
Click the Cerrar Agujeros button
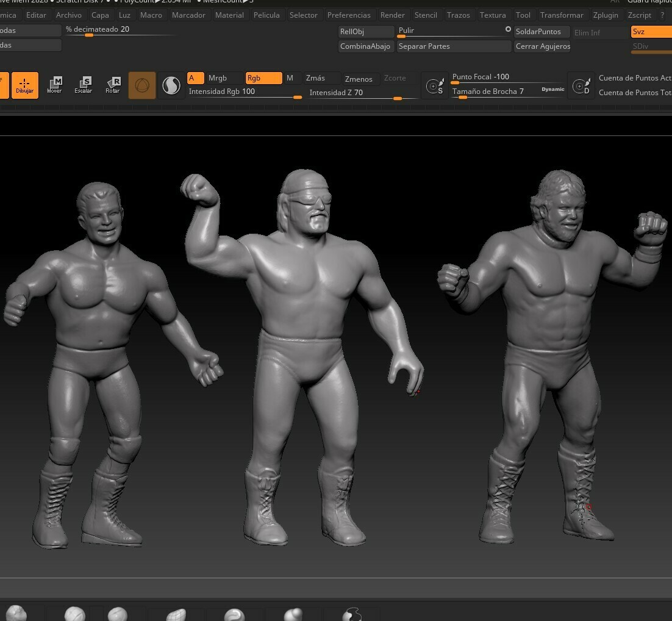click(542, 46)
